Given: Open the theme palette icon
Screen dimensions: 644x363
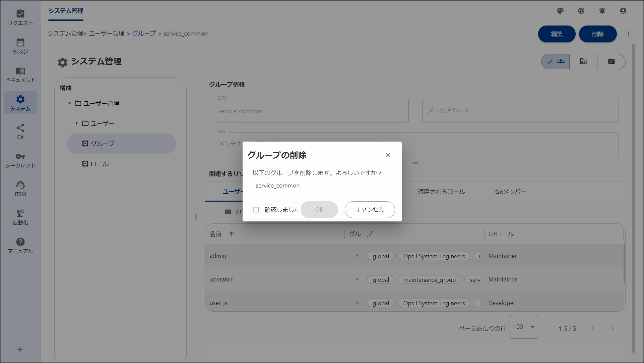Looking at the screenshot, I should tap(560, 11).
